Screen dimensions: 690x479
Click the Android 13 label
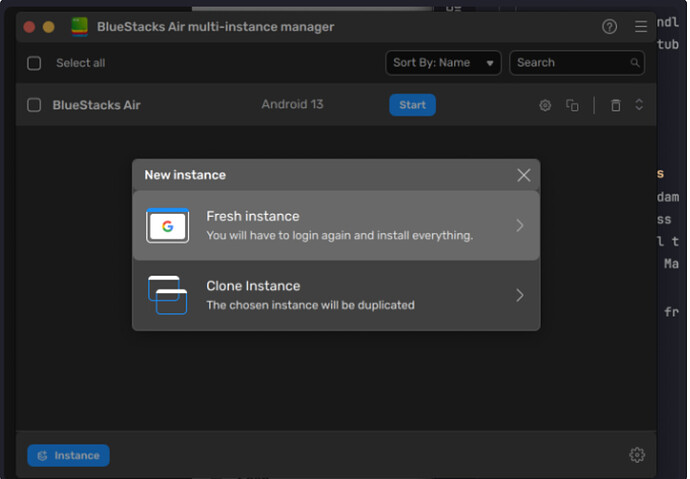coord(292,104)
